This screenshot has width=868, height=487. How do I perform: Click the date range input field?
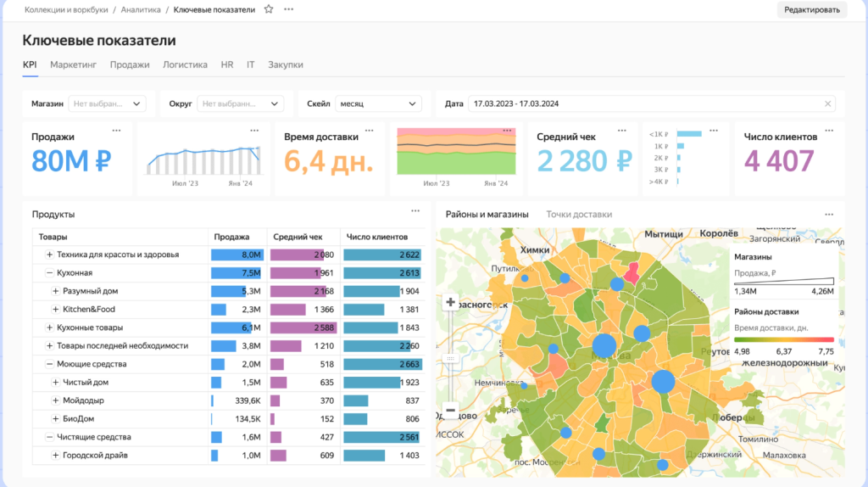pyautogui.click(x=644, y=104)
